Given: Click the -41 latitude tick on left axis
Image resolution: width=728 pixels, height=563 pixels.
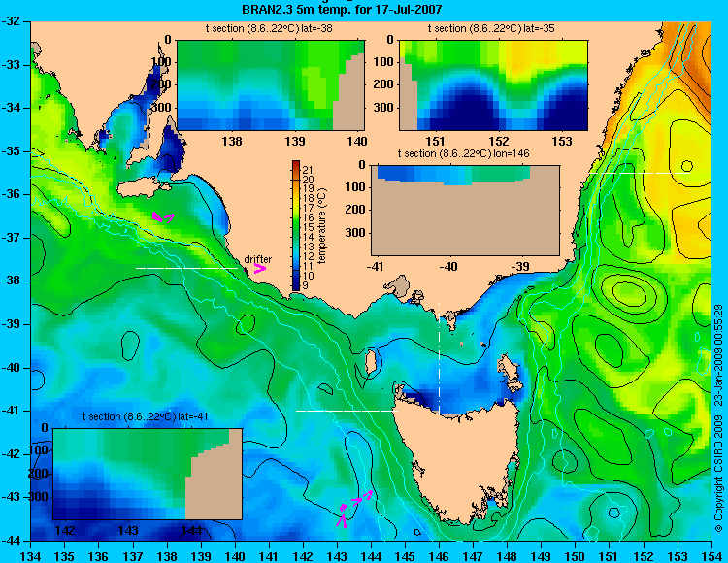Looking at the screenshot, I should coord(11,411).
